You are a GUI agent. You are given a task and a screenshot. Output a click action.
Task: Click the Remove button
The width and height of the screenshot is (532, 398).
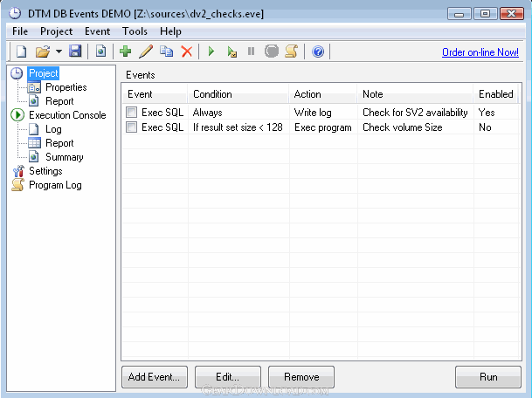tap(301, 377)
